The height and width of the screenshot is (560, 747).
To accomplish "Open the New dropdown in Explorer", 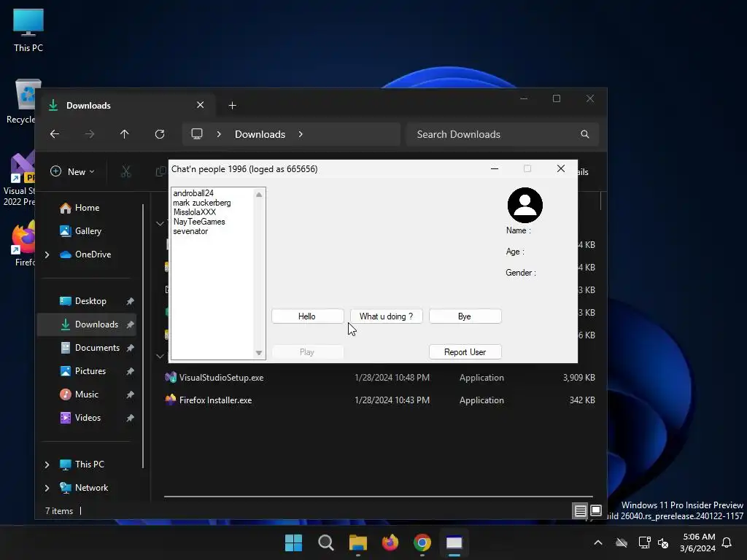I will pyautogui.click(x=72, y=171).
